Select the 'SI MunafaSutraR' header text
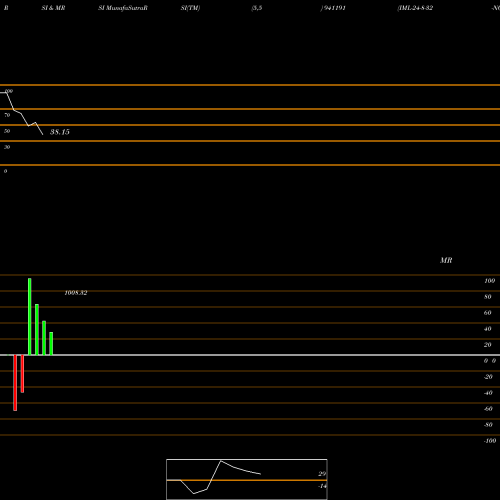This screenshot has width=500, height=500. click(x=123, y=8)
